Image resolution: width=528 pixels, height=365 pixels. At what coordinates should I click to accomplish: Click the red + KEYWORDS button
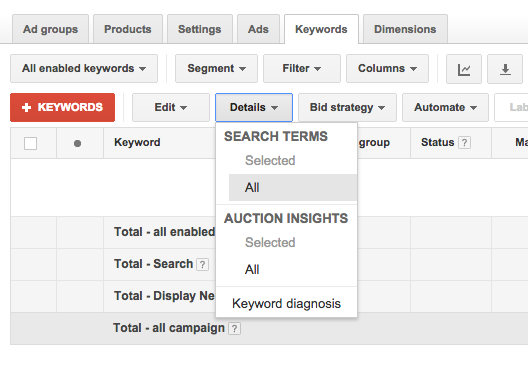coord(63,107)
